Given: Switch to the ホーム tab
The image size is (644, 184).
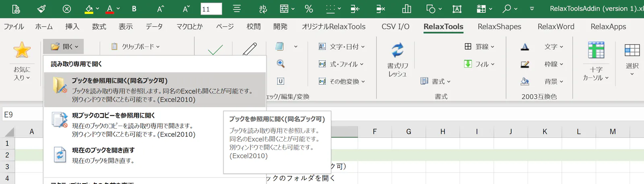Looking at the screenshot, I should [44, 27].
